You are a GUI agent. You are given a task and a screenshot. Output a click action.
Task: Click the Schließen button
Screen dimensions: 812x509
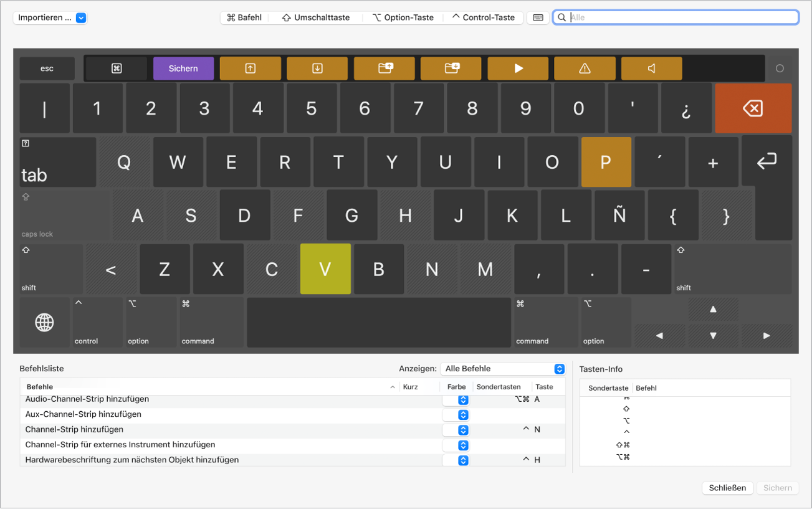coord(727,488)
